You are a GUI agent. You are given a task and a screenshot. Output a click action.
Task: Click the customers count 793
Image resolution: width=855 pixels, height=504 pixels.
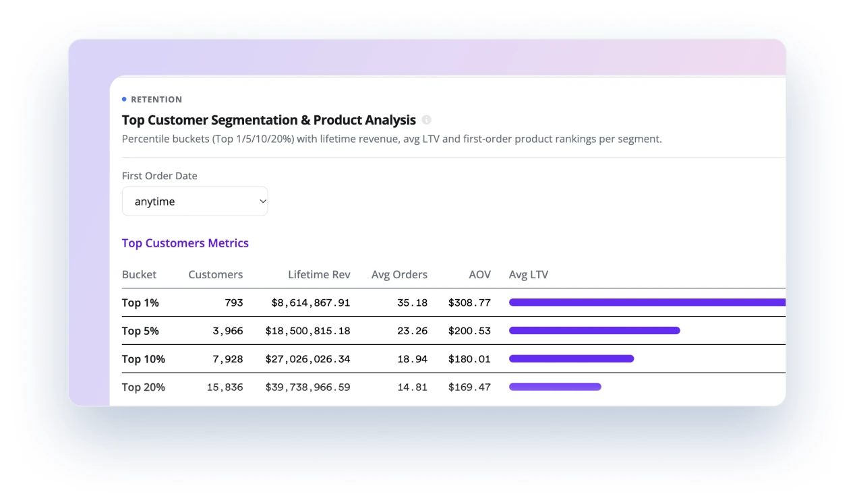pos(234,303)
